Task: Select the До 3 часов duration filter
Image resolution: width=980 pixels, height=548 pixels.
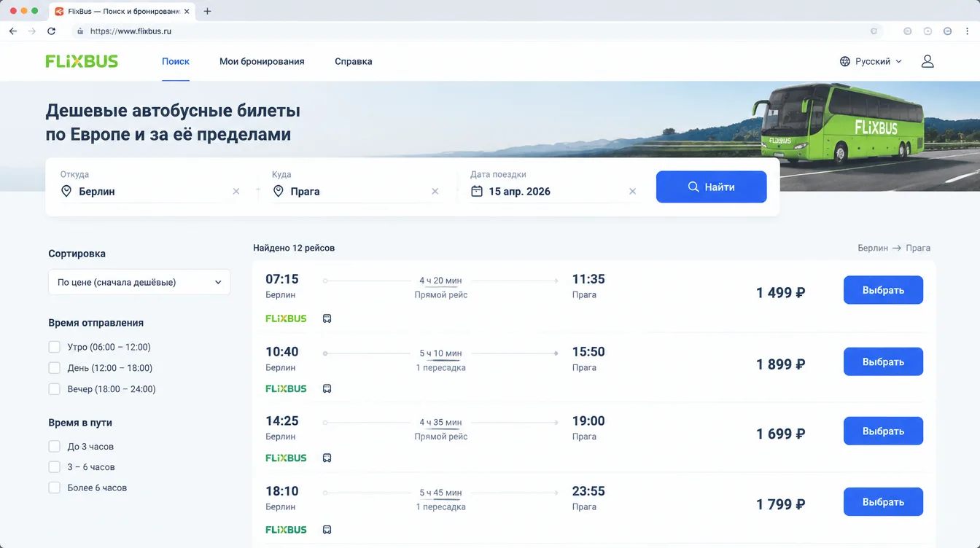Action: [54, 447]
